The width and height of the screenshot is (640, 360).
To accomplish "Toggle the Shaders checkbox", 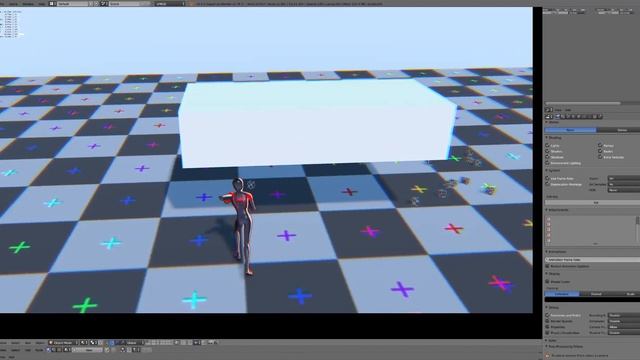I will click(x=547, y=151).
